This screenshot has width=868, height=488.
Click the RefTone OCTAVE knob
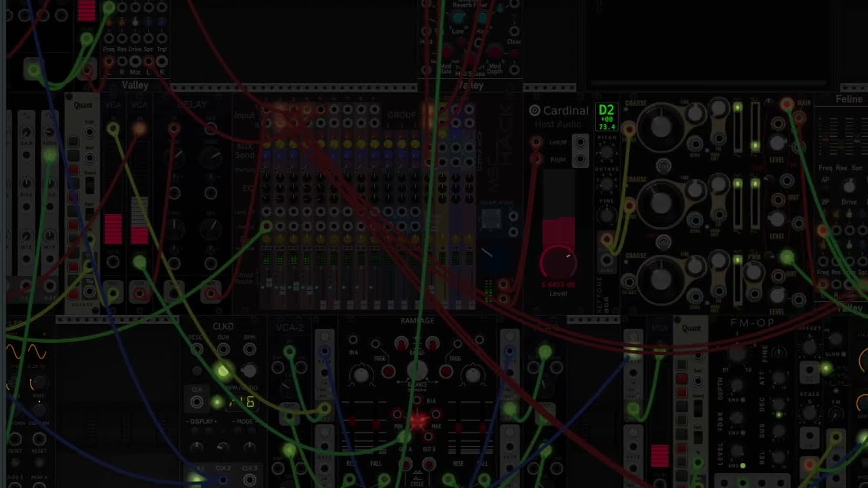pyautogui.click(x=606, y=185)
